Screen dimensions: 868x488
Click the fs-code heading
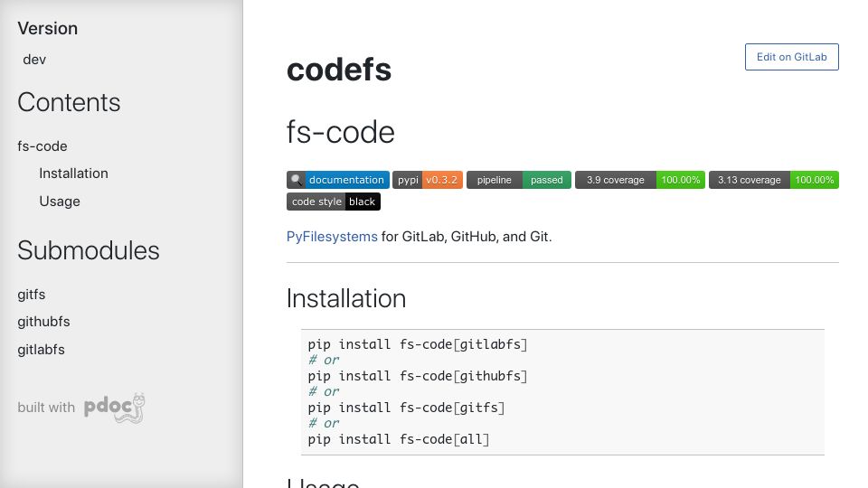[341, 132]
